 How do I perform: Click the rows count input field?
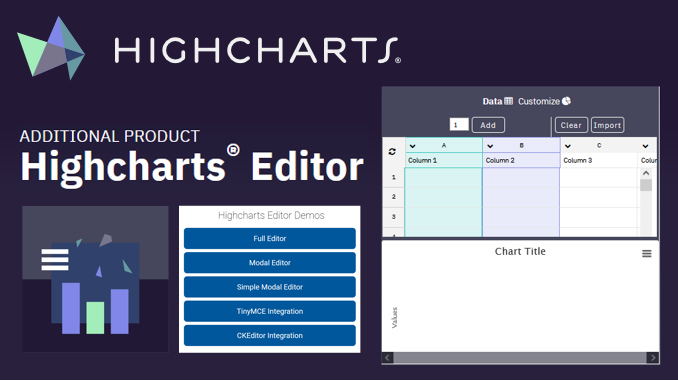(459, 125)
